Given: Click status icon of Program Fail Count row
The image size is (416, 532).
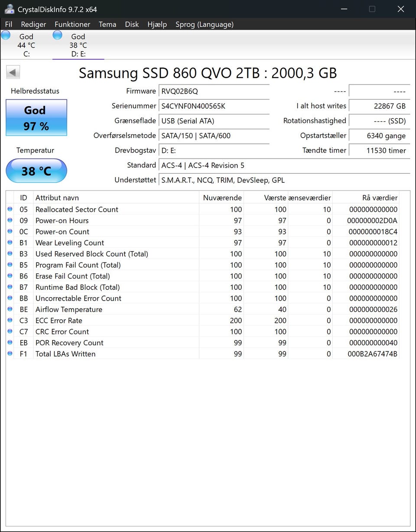Looking at the screenshot, I should click(x=10, y=265).
